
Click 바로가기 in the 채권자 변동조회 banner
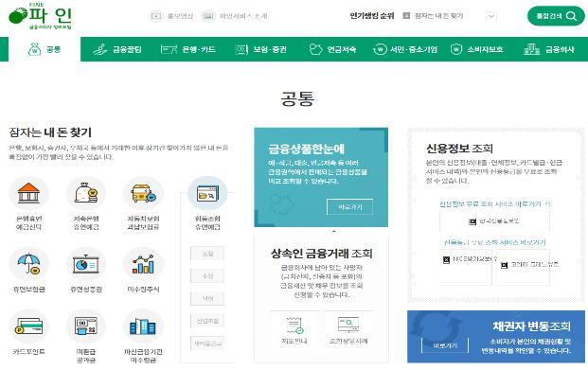tap(445, 344)
